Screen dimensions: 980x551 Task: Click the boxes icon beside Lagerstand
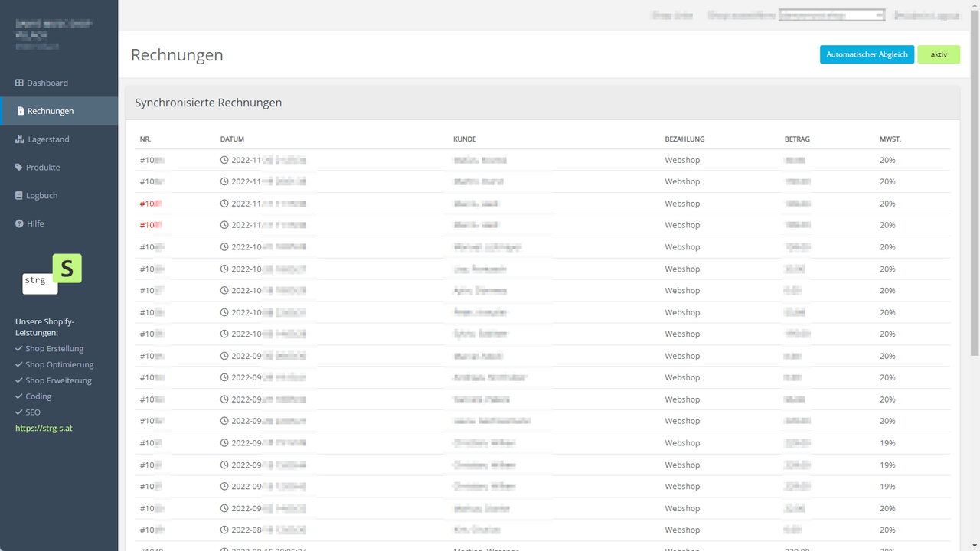coord(20,139)
